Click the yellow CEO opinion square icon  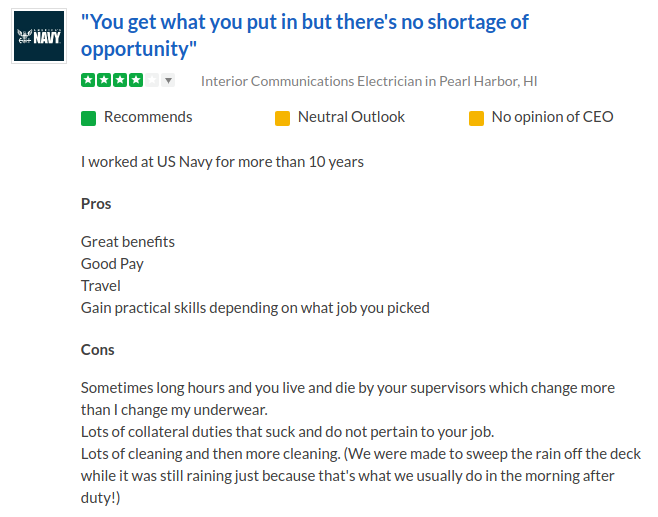tap(476, 118)
